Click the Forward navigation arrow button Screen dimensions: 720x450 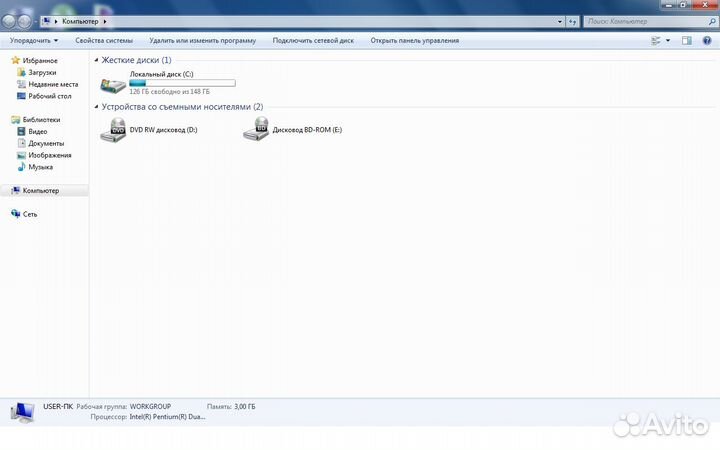[x=24, y=21]
